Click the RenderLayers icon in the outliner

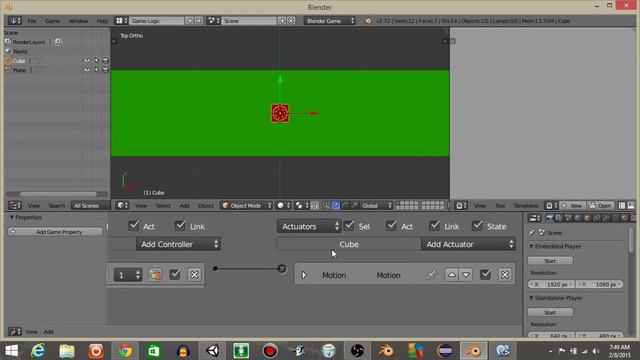8,42
